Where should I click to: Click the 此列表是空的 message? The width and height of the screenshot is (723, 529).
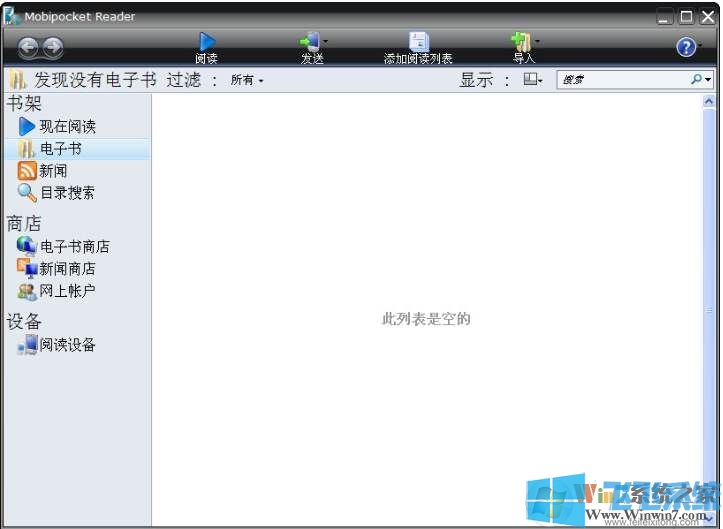tap(426, 319)
